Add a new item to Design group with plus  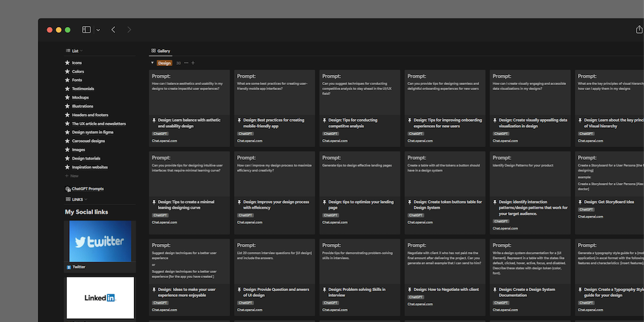click(x=193, y=63)
